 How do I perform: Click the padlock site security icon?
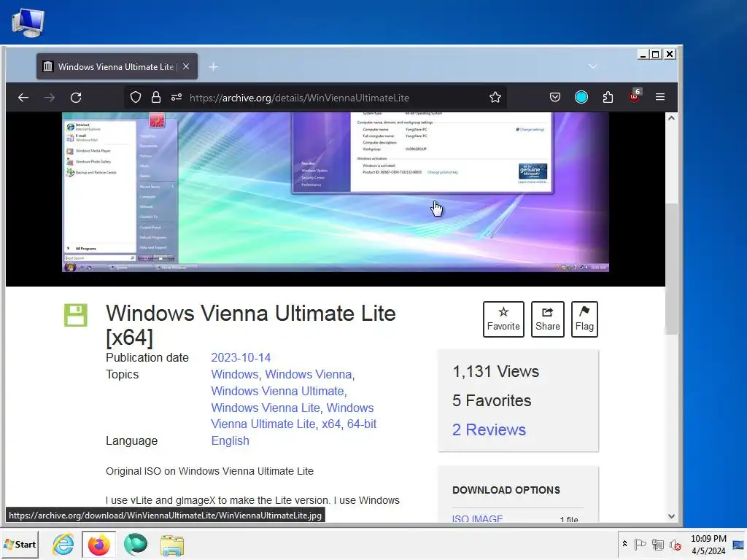(156, 98)
